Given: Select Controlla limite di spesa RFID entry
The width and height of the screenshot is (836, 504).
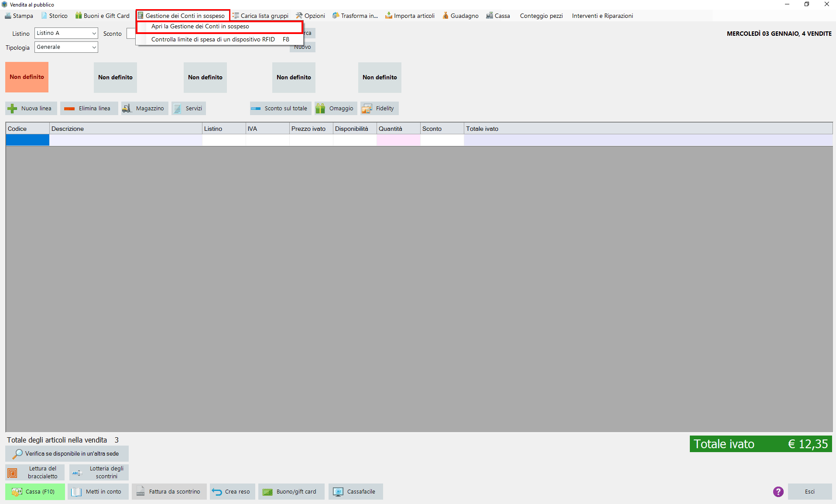Looking at the screenshot, I should tap(219, 39).
